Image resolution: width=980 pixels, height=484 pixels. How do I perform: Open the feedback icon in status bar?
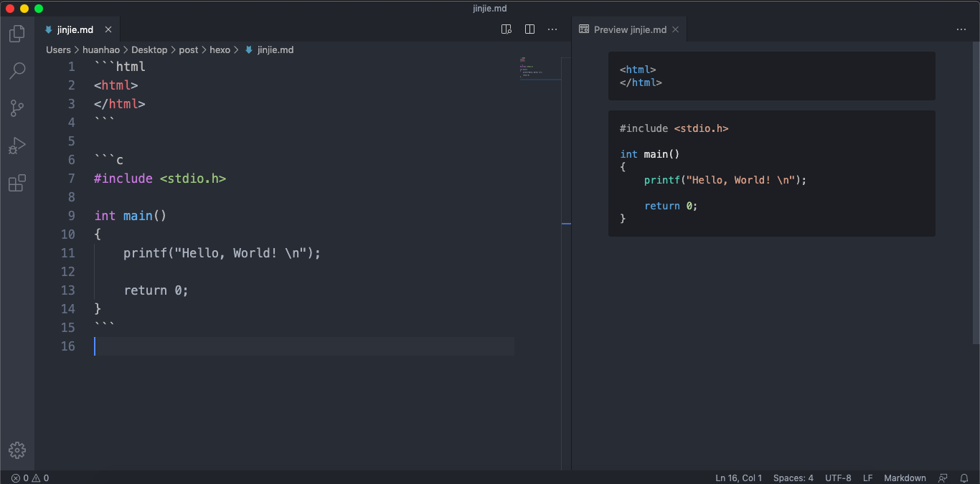(x=943, y=478)
